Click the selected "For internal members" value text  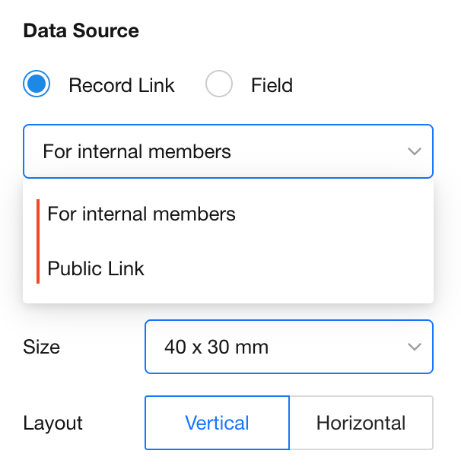[137, 151]
